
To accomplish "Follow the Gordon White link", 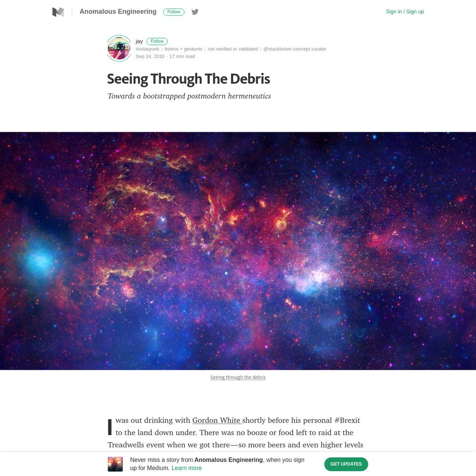I will click(x=217, y=420).
